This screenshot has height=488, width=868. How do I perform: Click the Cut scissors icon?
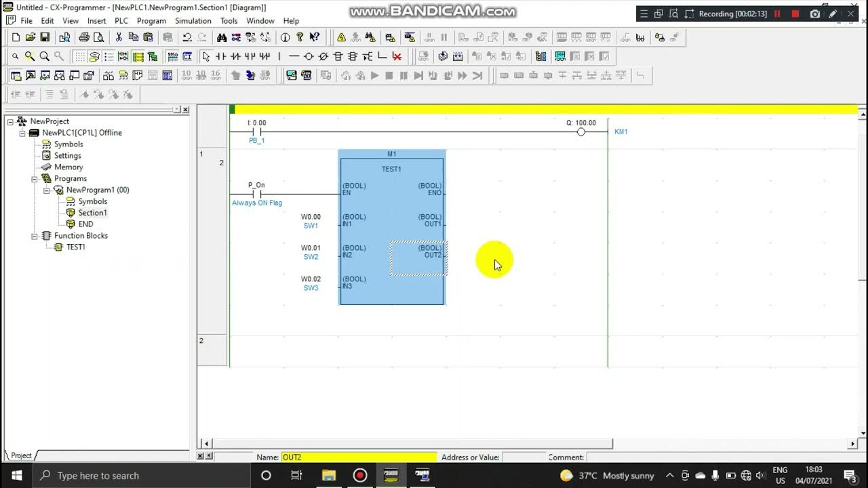(119, 37)
